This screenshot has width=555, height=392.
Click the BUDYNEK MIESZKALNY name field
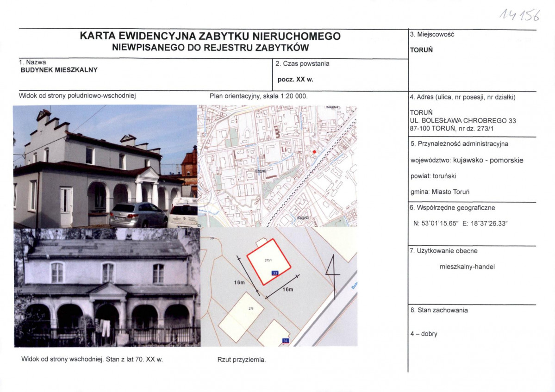point(59,70)
